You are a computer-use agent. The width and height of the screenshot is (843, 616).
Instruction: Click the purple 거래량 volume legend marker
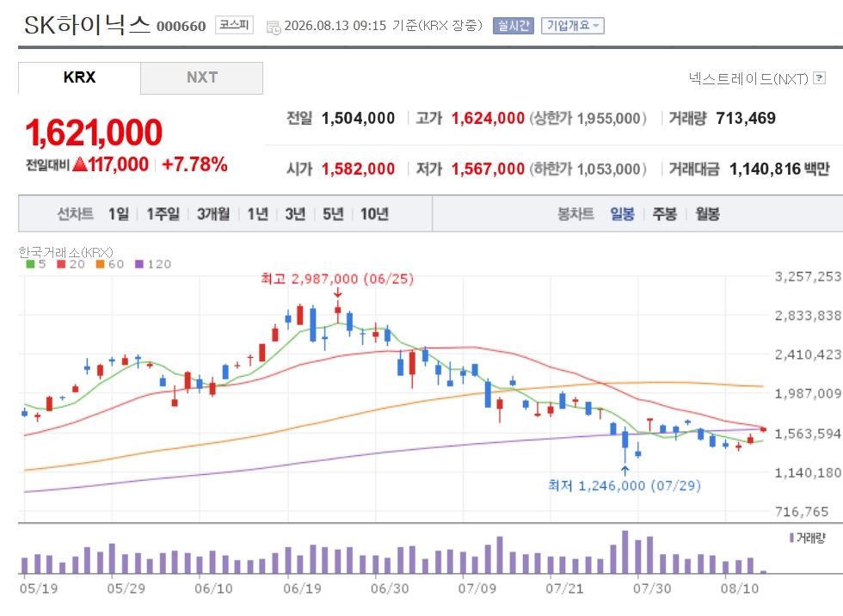click(x=791, y=538)
